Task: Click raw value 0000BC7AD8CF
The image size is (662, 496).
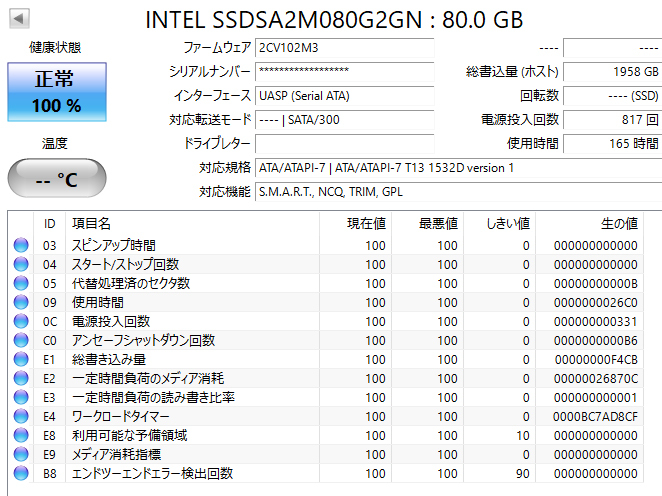Action: [x=595, y=417]
